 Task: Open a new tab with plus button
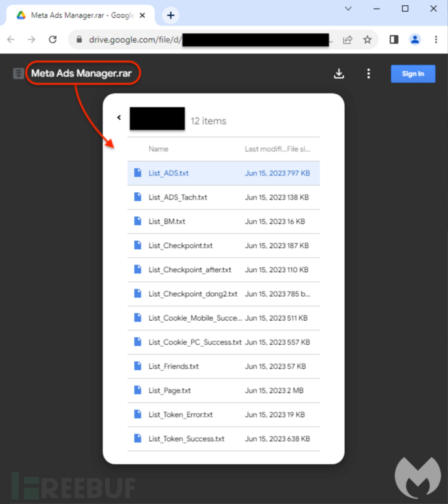click(x=171, y=15)
